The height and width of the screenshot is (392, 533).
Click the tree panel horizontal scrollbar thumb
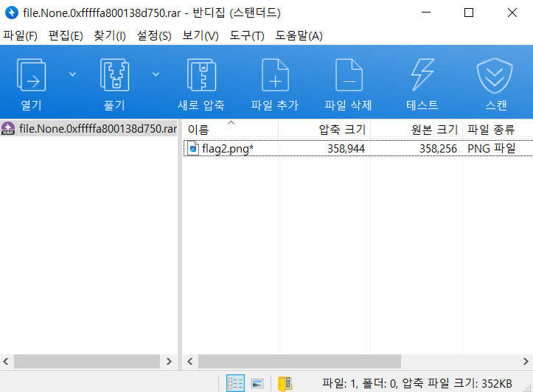87,362
